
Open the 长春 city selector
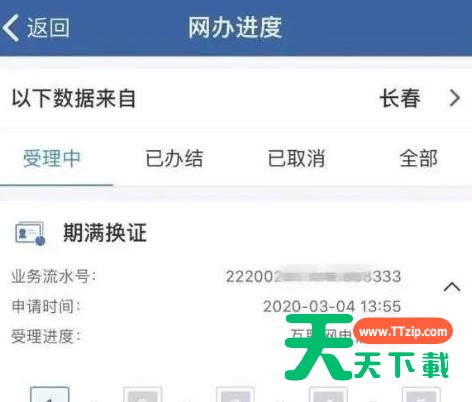tap(400, 98)
